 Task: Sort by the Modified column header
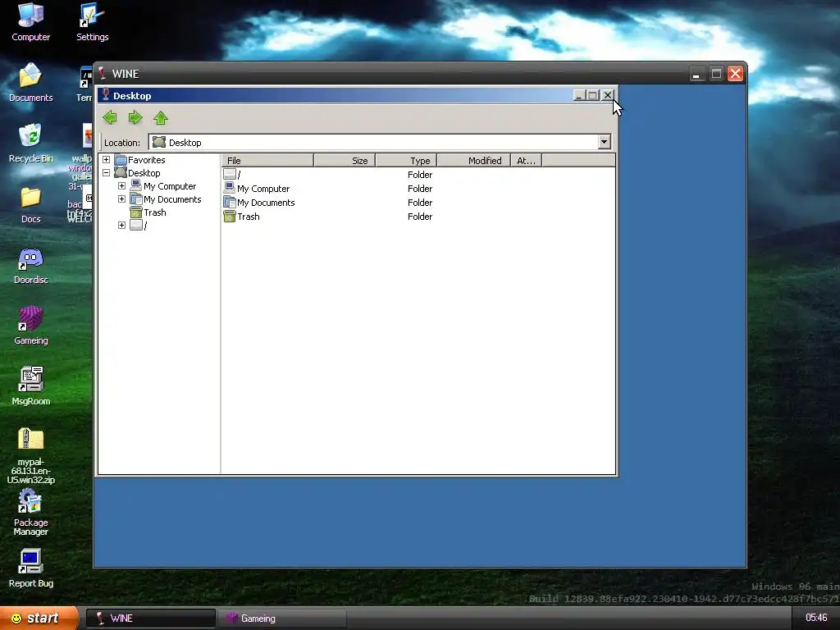(474, 160)
